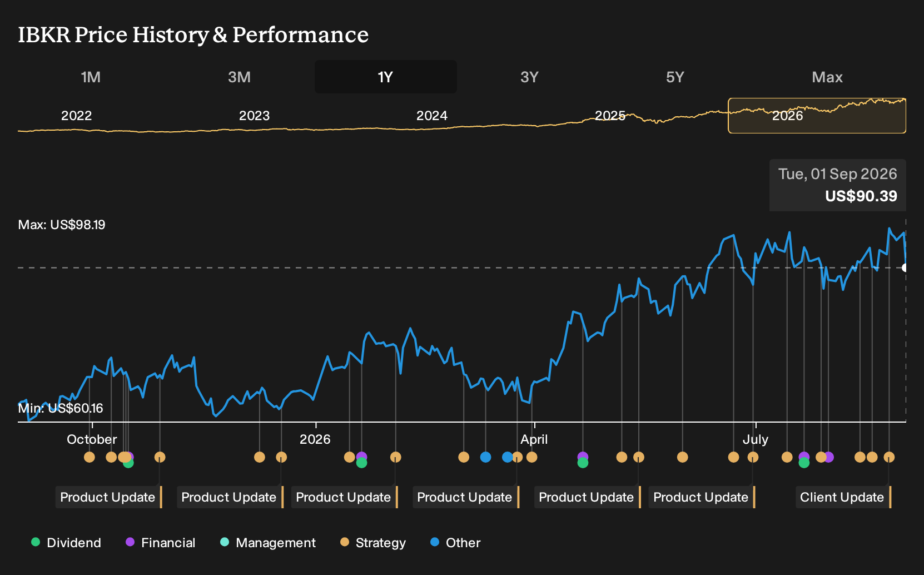Click 2023 on the overview mini chart
Image resolution: width=924 pixels, height=575 pixels.
pyautogui.click(x=254, y=116)
